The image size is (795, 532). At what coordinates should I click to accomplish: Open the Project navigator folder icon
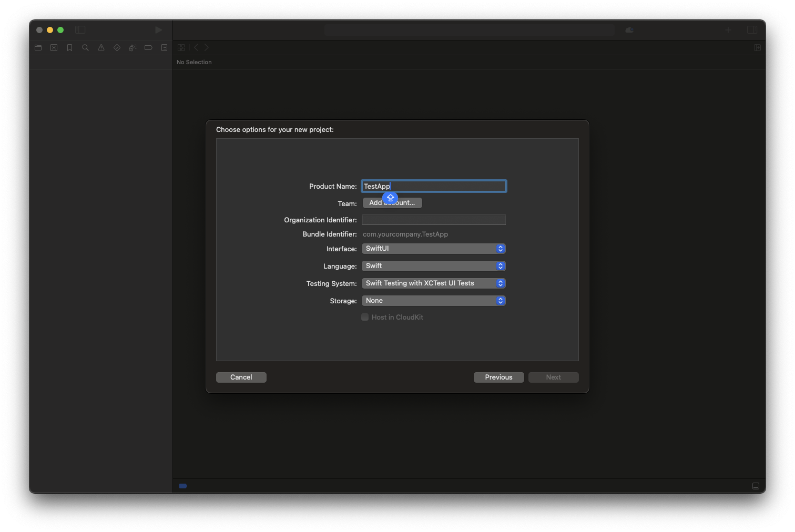point(38,47)
